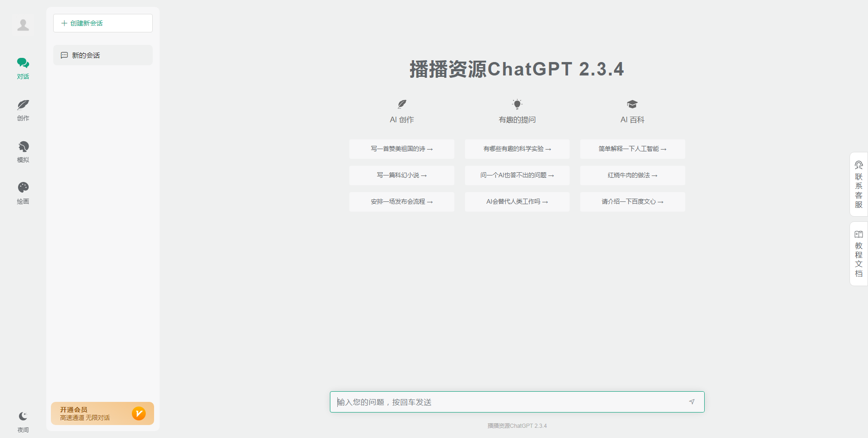868x438 pixels.
Task: Open 教程文档 tutorial documents
Action: click(x=859, y=254)
